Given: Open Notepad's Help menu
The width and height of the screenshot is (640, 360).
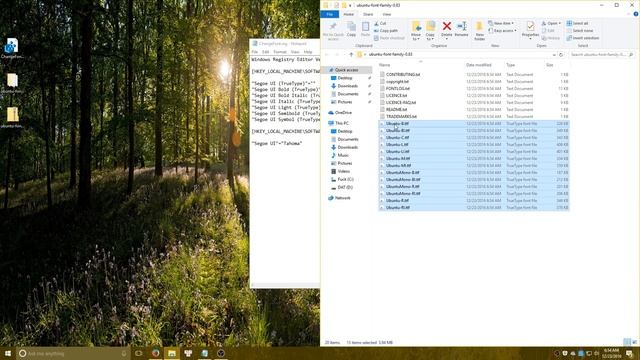Looking at the screenshot, I should tap(308, 52).
